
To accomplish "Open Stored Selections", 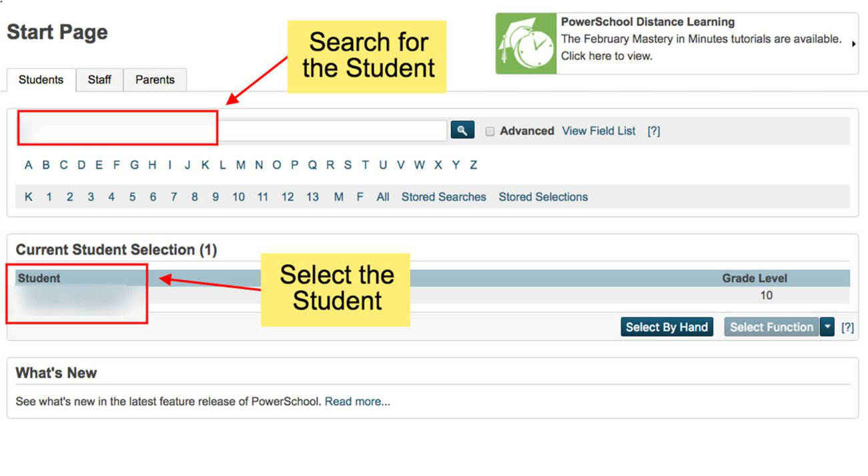I will 543,197.
